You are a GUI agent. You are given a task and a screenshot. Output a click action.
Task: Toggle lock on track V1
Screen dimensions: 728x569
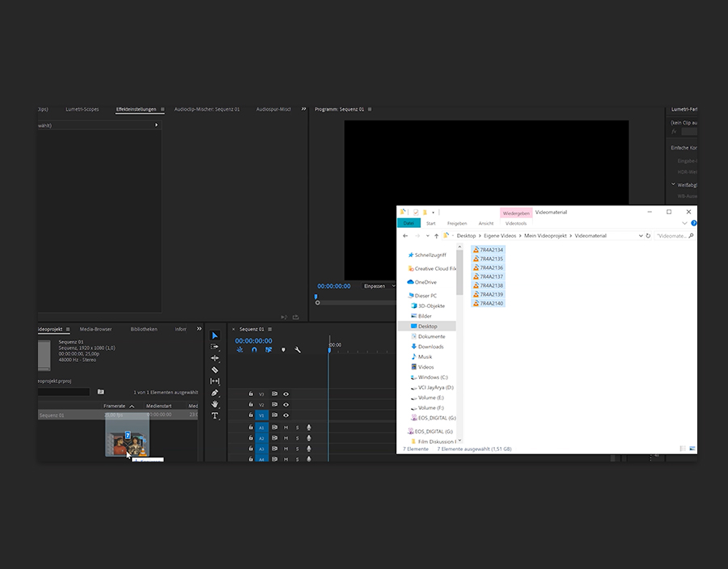[x=251, y=415]
